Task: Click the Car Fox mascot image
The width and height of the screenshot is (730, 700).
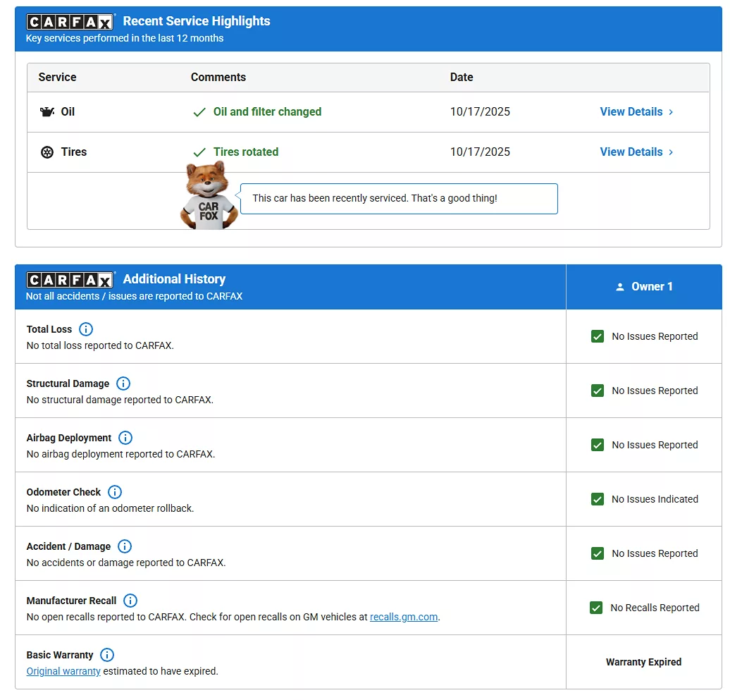Action: click(209, 196)
